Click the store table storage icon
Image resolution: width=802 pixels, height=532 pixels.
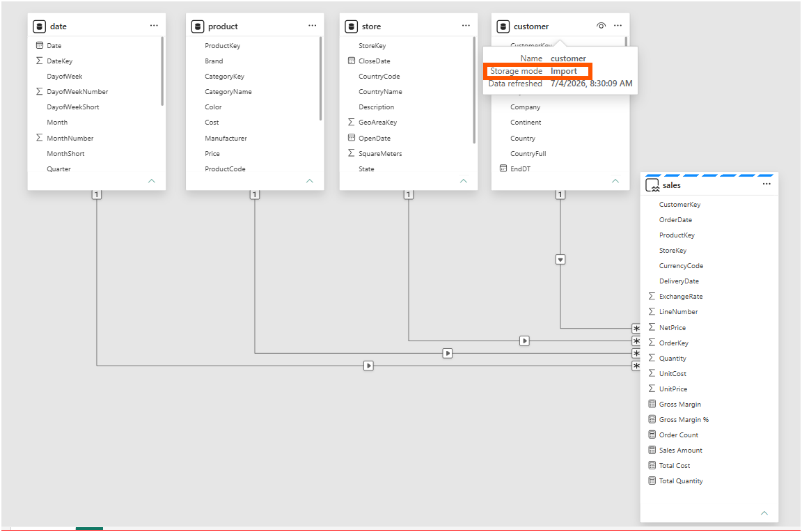click(x=352, y=26)
